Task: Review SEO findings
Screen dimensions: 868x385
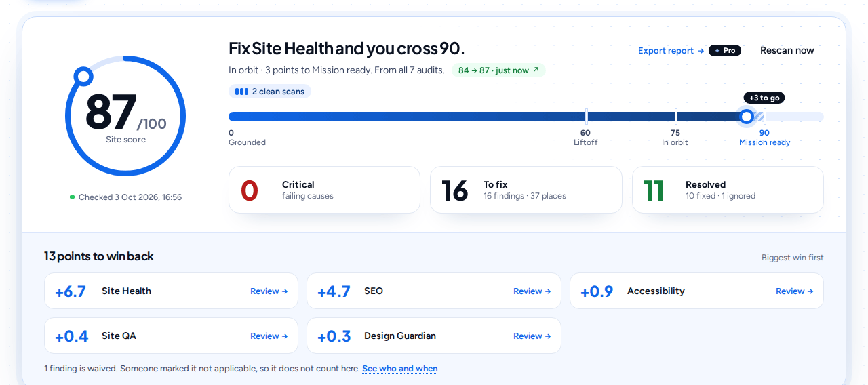Action: click(532, 291)
